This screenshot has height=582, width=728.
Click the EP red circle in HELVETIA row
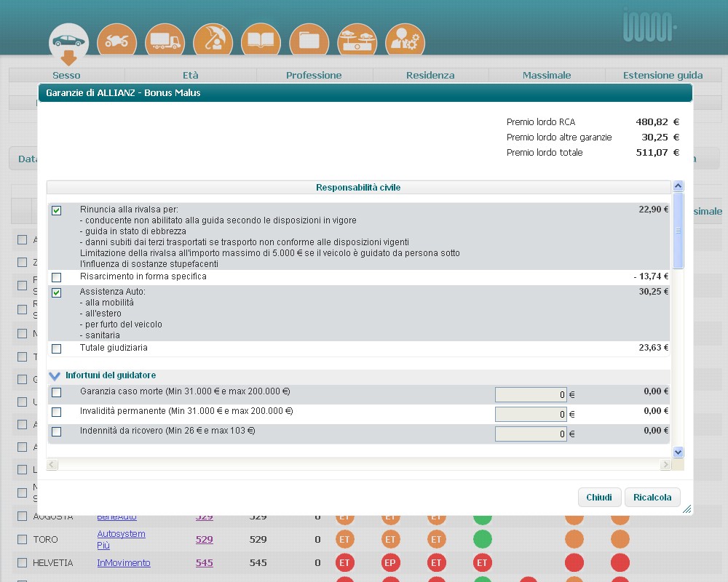tap(390, 563)
